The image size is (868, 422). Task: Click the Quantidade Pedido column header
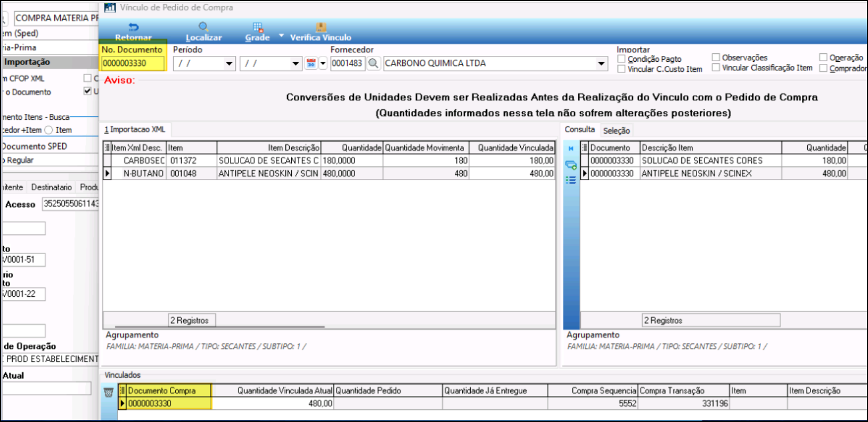point(388,391)
